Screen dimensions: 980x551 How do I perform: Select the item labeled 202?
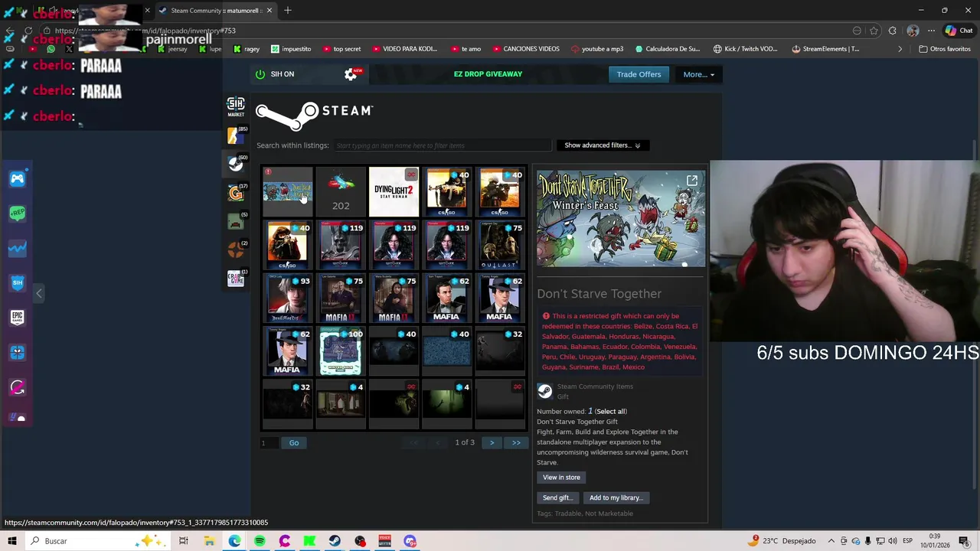tap(341, 192)
